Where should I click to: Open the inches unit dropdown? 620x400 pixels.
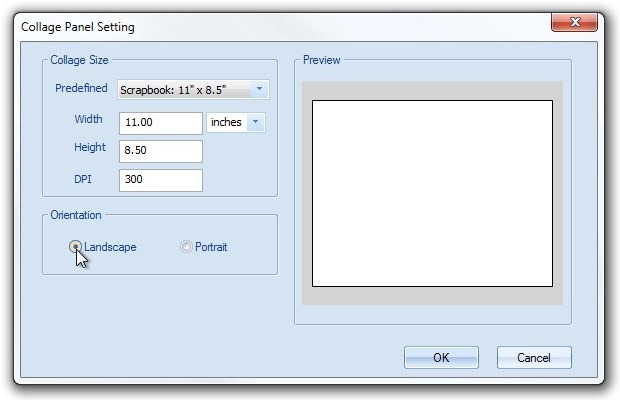pyautogui.click(x=236, y=122)
